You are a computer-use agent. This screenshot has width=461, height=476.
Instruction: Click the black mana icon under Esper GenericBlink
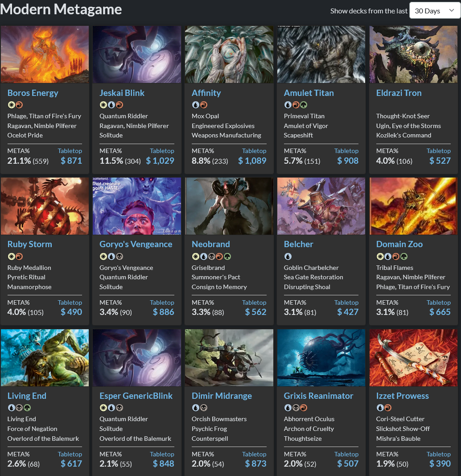click(119, 408)
